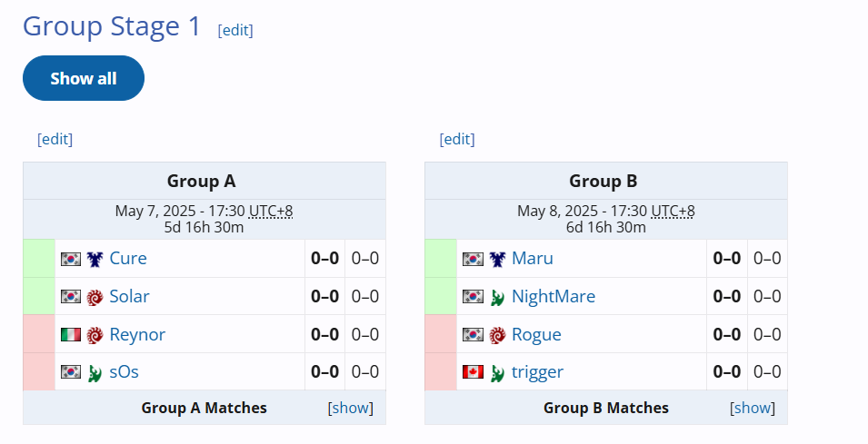Open the edit link above Group B
This screenshot has width=868, height=444.
click(457, 139)
